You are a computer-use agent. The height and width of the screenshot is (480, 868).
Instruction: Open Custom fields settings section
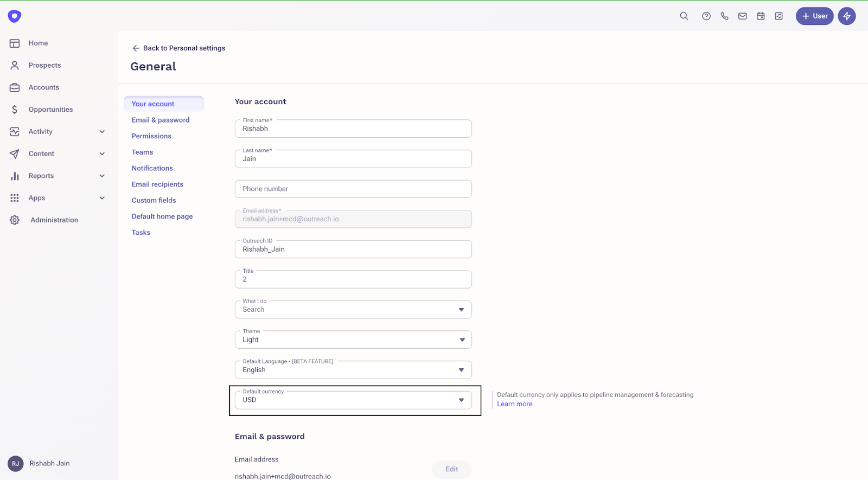tap(154, 200)
